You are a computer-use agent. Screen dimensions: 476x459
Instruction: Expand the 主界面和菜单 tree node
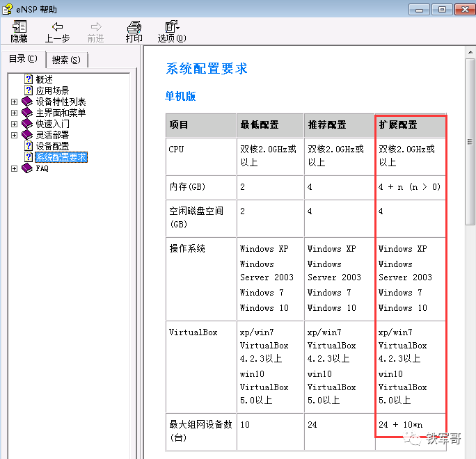(x=15, y=113)
